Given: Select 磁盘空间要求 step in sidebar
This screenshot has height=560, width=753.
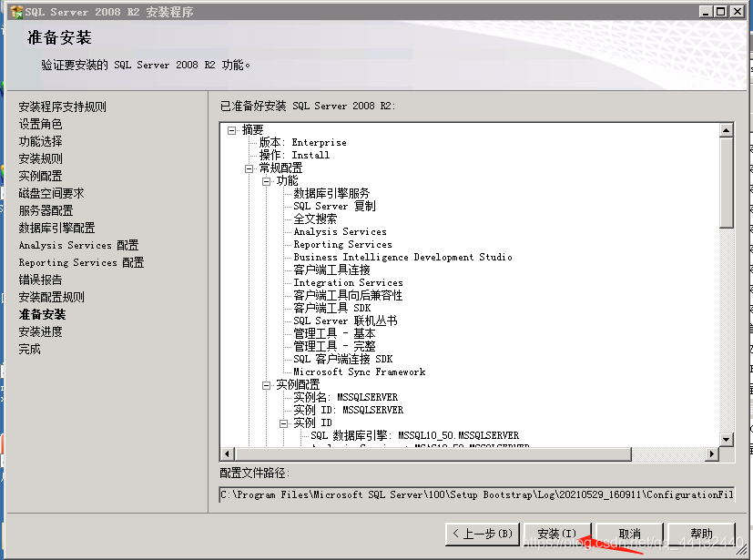Looking at the screenshot, I should tap(51, 193).
